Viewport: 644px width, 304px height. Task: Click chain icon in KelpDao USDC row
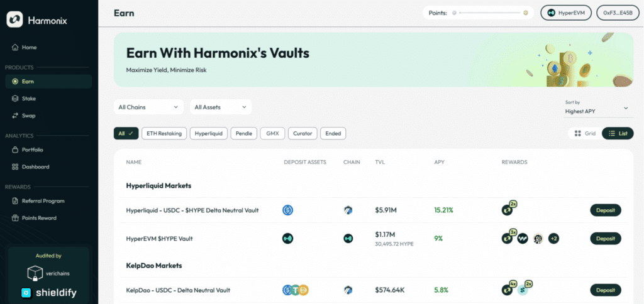tap(348, 290)
